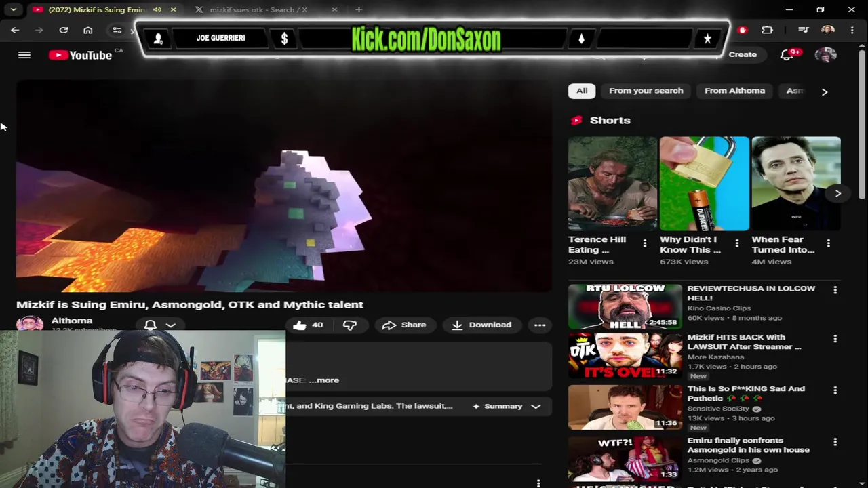Click the Create button
Screen dimensions: 868x488
pos(743,54)
